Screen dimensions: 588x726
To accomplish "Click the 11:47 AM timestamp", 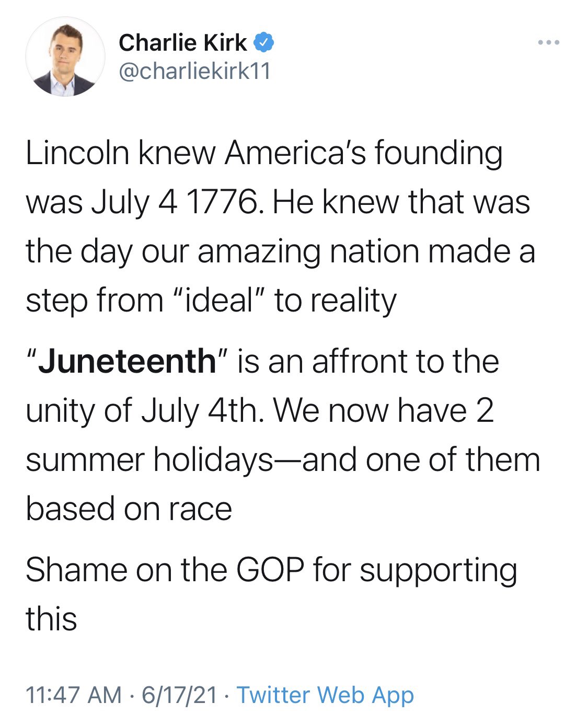I will tap(74, 695).
